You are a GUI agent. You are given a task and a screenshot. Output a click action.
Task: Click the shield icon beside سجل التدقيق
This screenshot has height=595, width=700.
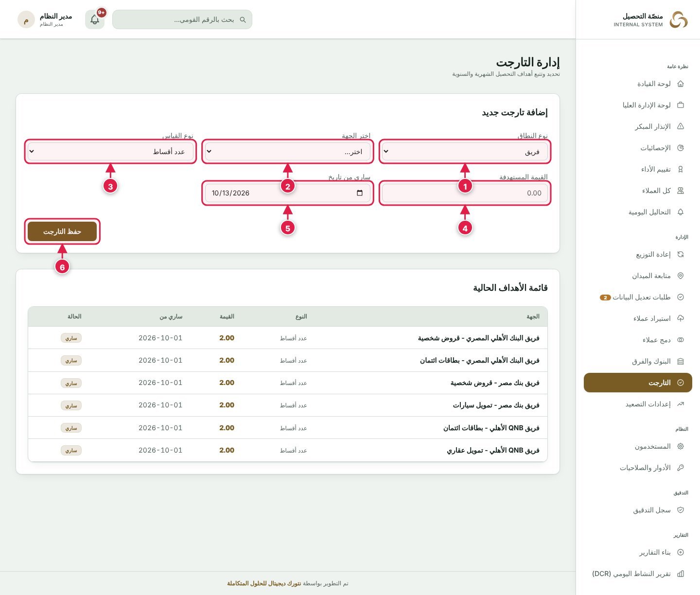click(x=681, y=510)
